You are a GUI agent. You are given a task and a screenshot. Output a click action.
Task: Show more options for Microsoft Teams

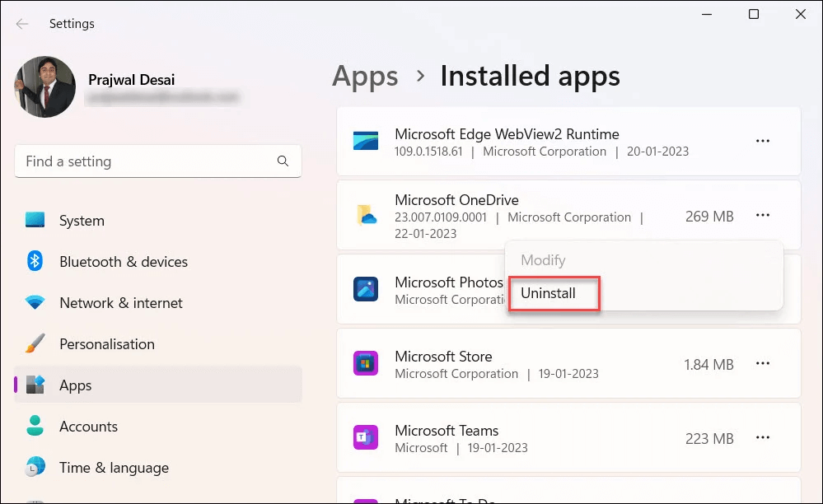coord(763,438)
